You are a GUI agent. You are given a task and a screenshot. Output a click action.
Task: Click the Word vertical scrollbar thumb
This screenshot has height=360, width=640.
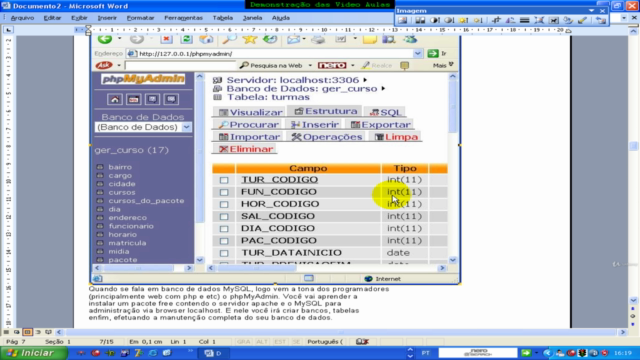pyautogui.click(x=633, y=146)
